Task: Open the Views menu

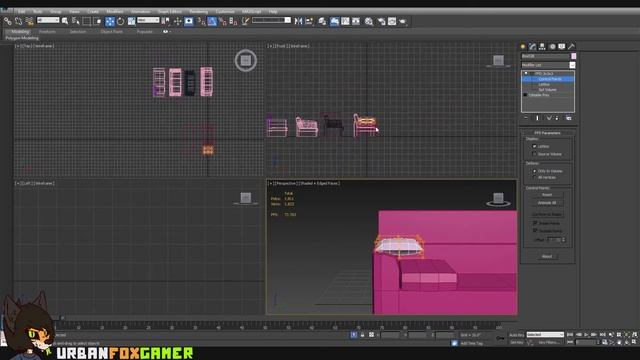Action: 74,11
